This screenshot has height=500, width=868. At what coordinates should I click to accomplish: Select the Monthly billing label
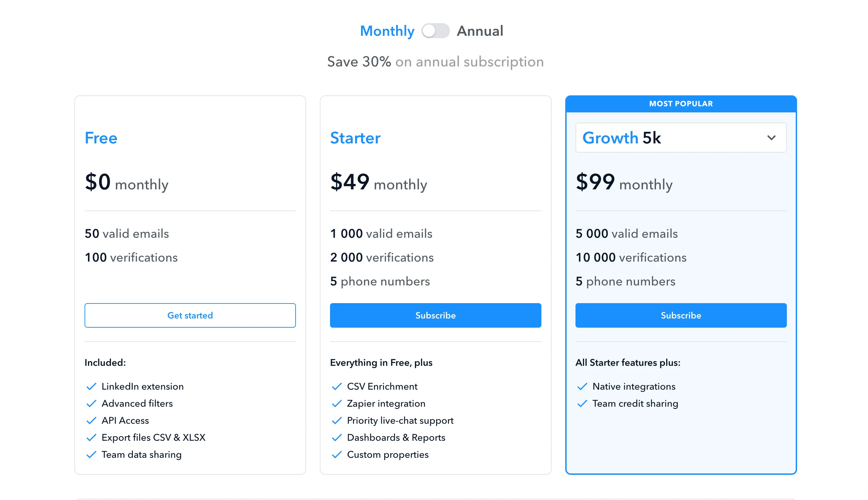click(387, 31)
